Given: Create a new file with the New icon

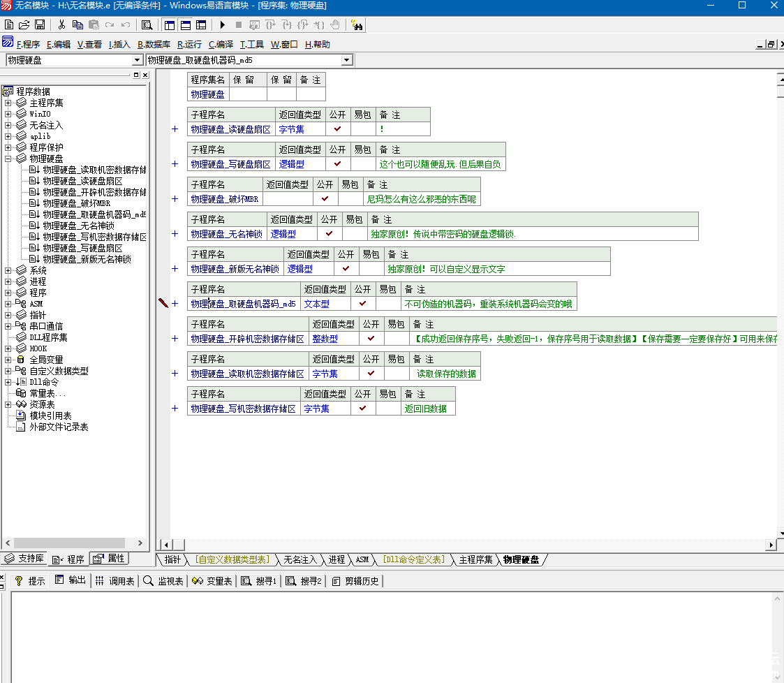Looking at the screenshot, I should (x=9, y=24).
